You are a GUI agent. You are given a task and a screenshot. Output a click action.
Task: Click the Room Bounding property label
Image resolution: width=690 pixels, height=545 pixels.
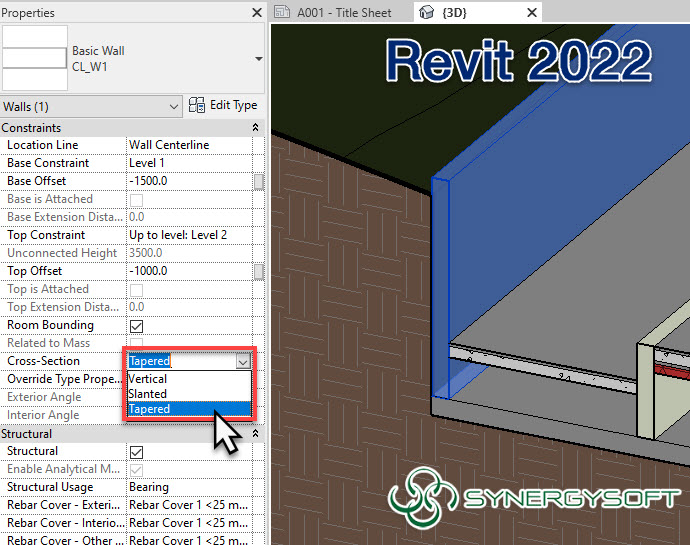point(51,325)
